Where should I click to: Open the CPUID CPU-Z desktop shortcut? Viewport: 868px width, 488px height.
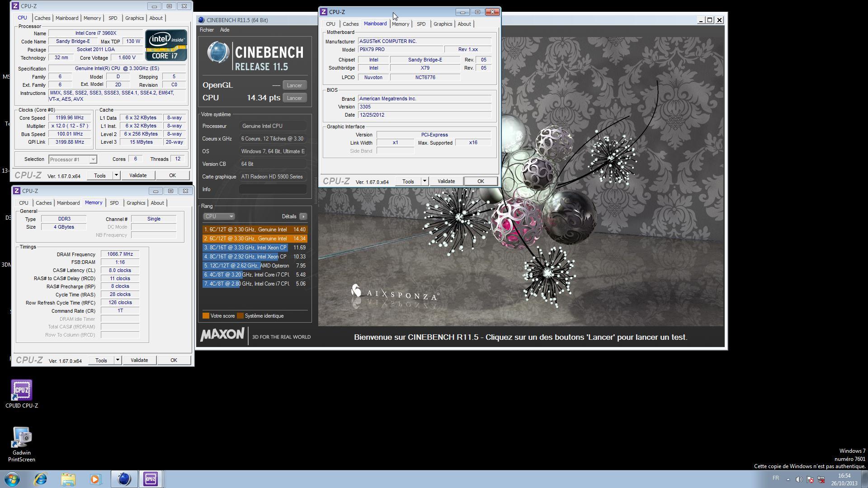pyautogui.click(x=22, y=394)
